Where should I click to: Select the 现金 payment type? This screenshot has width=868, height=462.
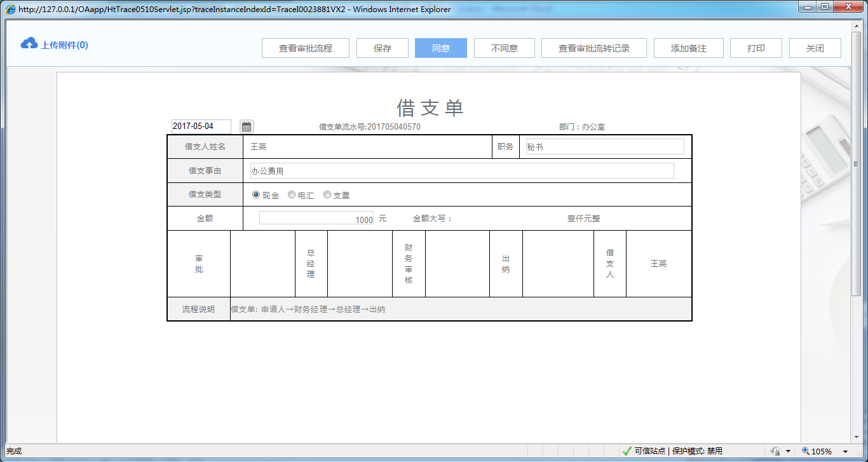[255, 194]
